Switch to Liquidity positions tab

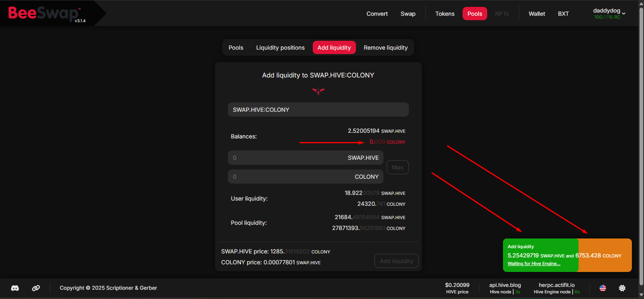coord(280,48)
